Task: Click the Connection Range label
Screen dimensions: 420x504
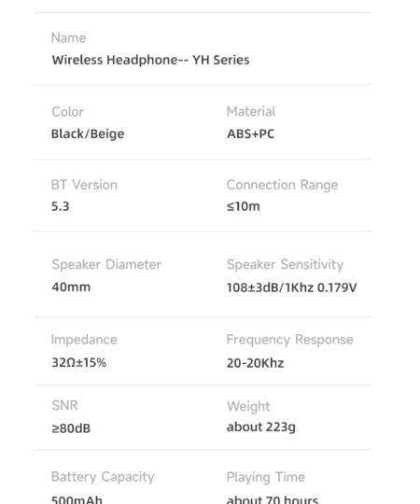Action: coord(282,185)
